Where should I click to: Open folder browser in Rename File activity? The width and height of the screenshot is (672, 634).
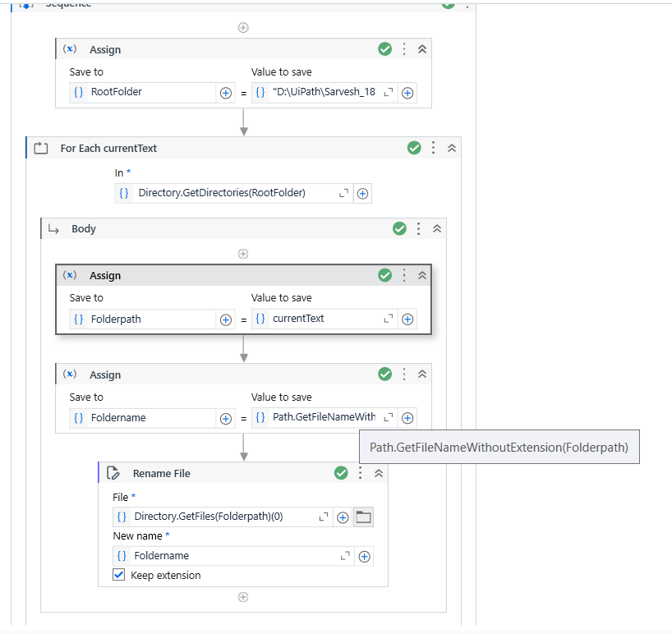point(363,517)
